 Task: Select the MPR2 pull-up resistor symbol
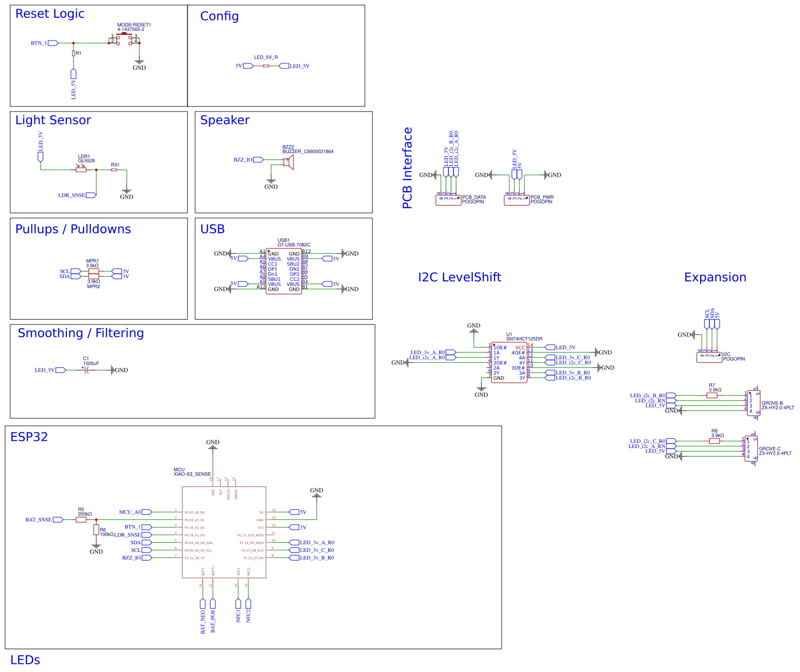(93, 276)
